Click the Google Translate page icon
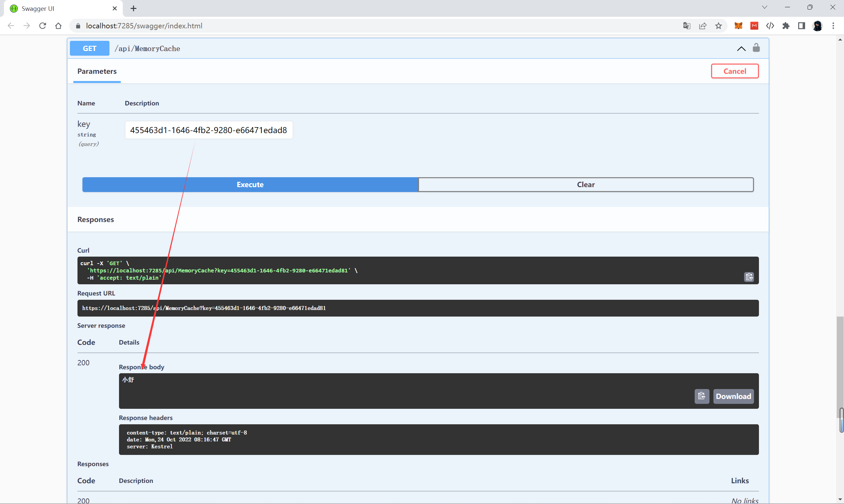The height and width of the screenshot is (504, 844). pos(687,26)
